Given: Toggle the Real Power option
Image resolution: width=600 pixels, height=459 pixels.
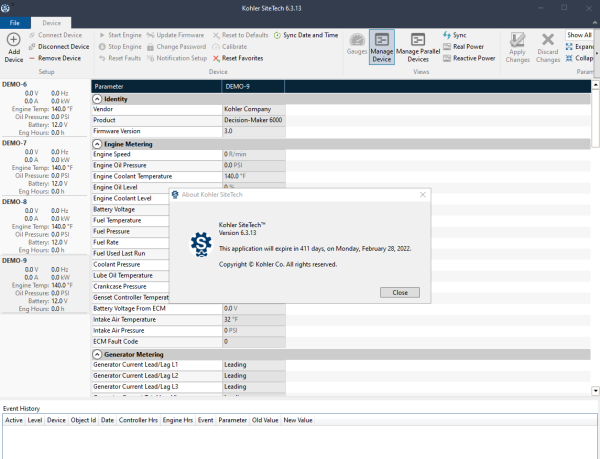Looking at the screenshot, I should pyautogui.click(x=468, y=46).
